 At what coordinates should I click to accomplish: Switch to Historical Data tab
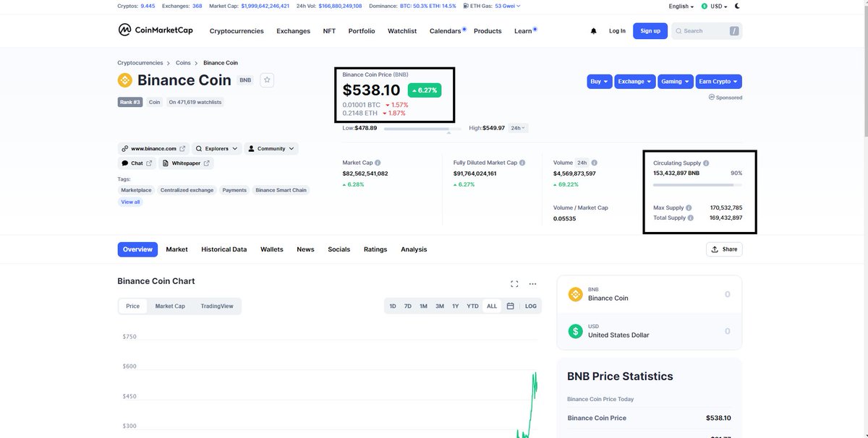(224, 249)
